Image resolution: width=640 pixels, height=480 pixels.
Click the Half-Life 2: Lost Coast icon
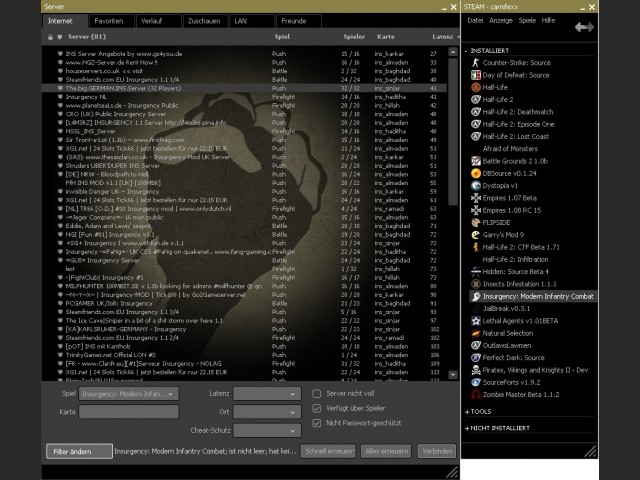point(476,136)
